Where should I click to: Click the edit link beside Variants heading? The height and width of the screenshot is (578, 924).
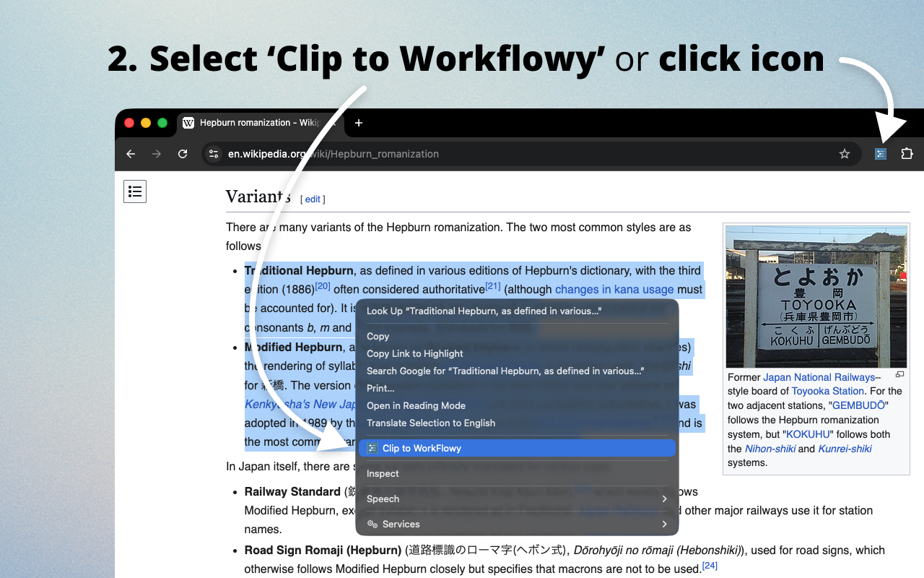click(312, 199)
